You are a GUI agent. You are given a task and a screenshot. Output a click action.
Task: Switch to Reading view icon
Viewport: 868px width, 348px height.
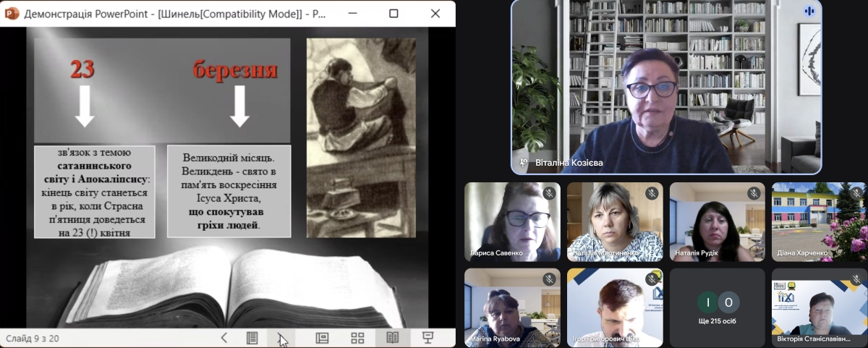(392, 338)
